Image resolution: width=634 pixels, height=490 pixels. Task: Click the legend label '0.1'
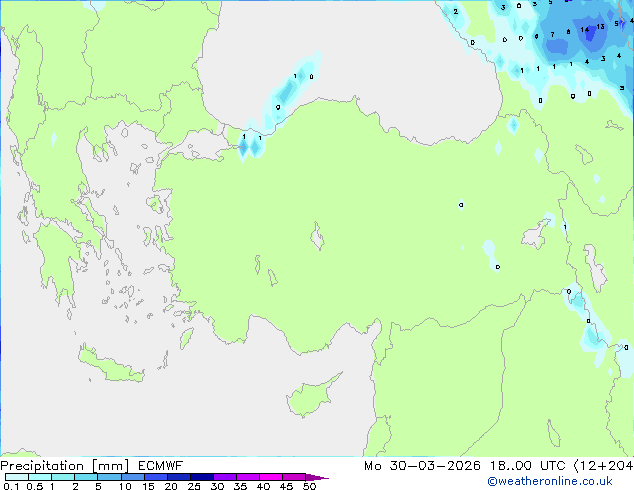pyautogui.click(x=11, y=486)
